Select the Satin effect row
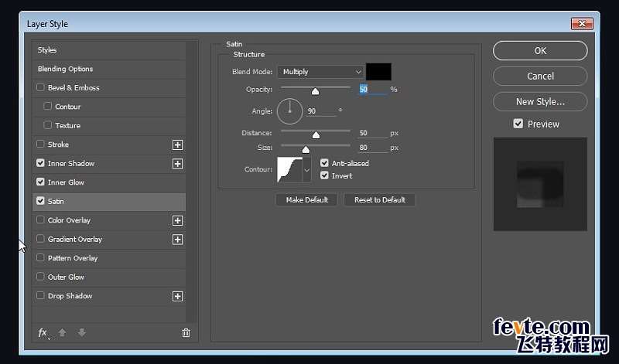The width and height of the screenshot is (619, 364). coord(108,202)
